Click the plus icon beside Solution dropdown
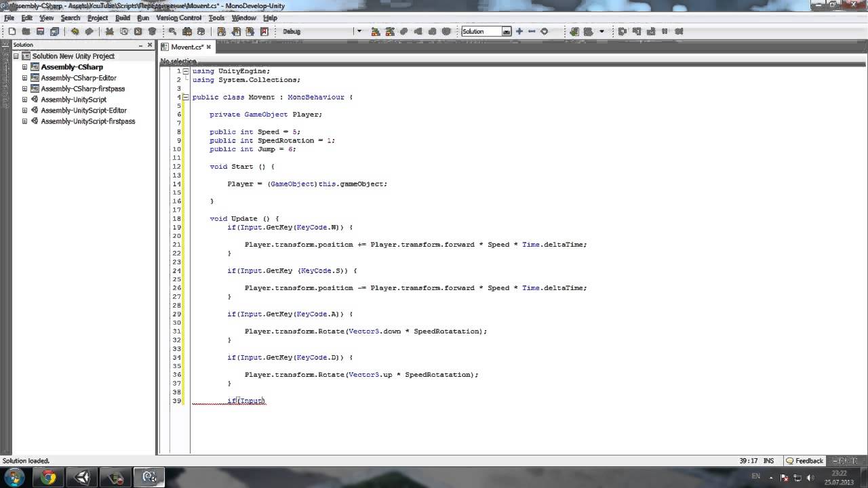 point(519,31)
